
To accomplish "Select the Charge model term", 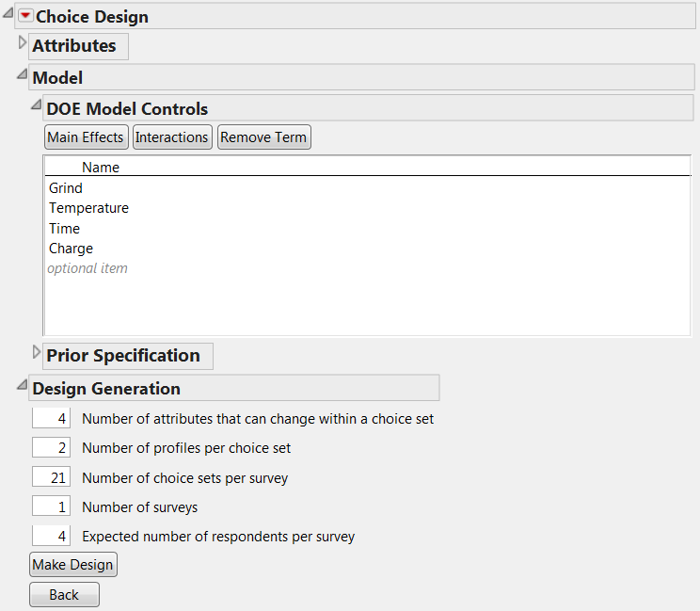I will pos(71,249).
